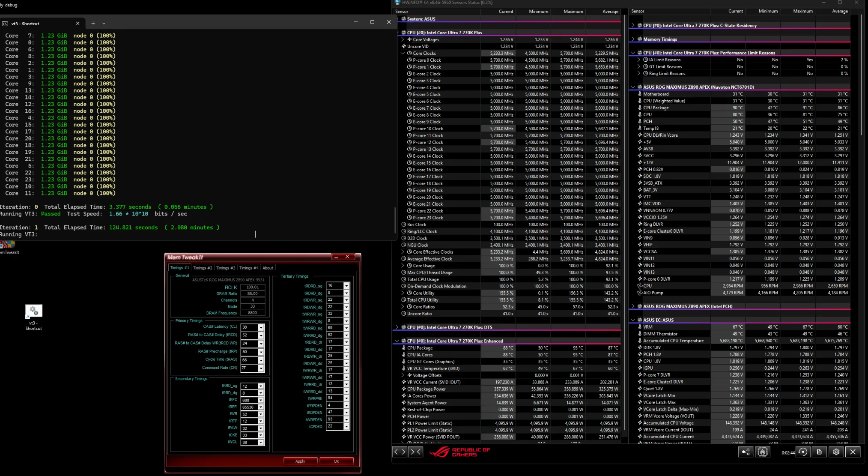This screenshot has width=868, height=476.
Task: Click Apply button in Mem TweakIt
Action: pyautogui.click(x=300, y=461)
